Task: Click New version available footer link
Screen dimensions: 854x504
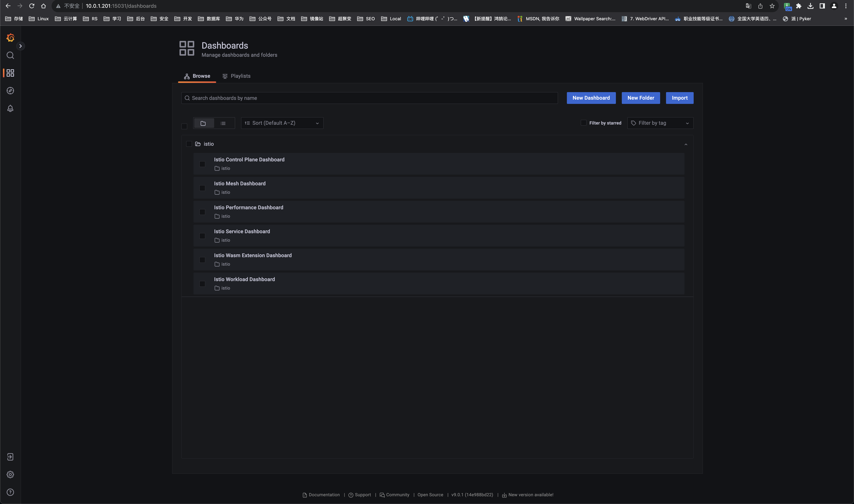Action: pos(528,495)
